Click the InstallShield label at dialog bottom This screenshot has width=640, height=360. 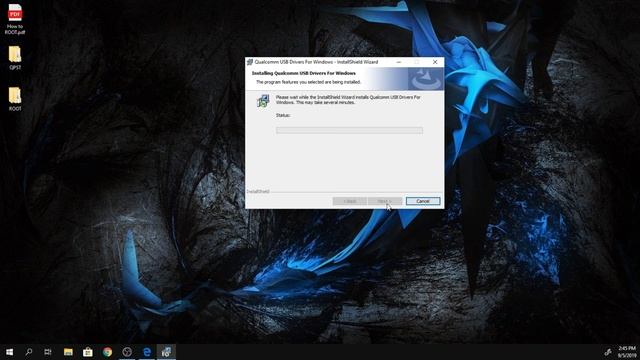(x=258, y=191)
